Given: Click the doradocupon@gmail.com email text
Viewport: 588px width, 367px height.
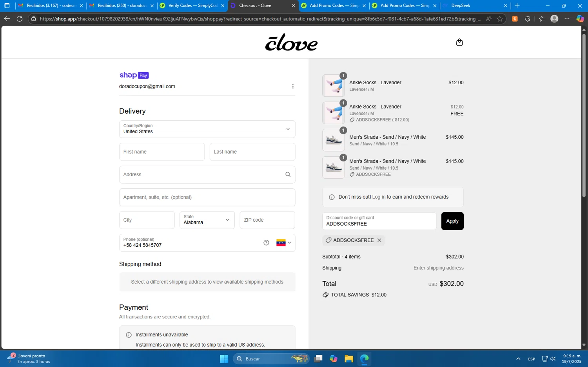Looking at the screenshot, I should click(147, 86).
